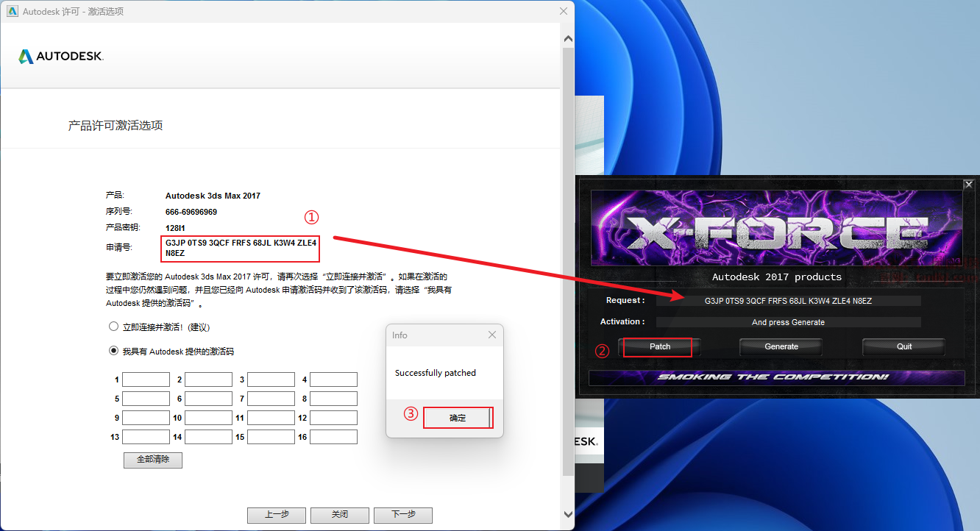Viewport: 980px width, 531px height.
Task: Close the Info dialog with its X
Action: click(x=492, y=335)
